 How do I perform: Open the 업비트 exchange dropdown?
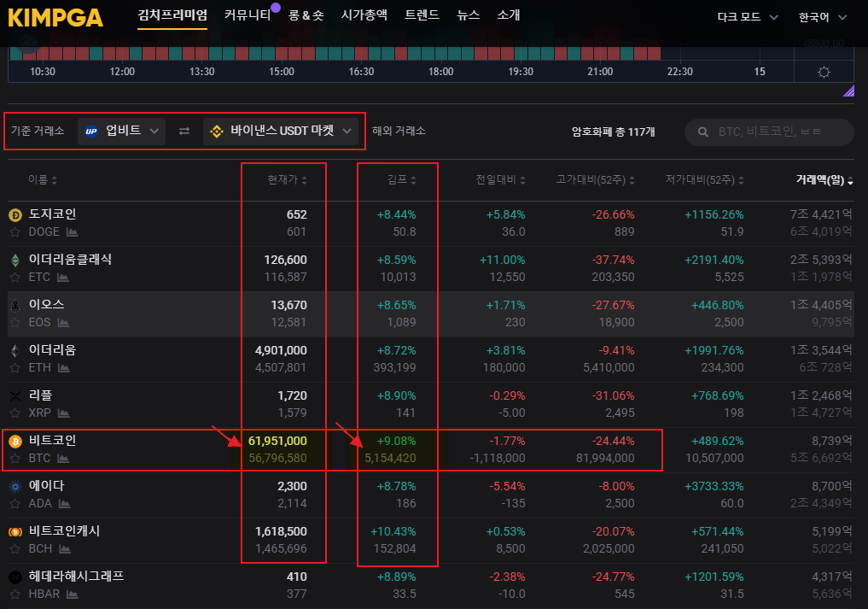(121, 132)
